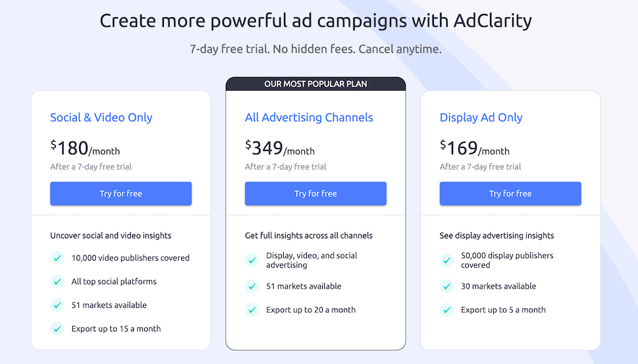This screenshot has height=364, width=638.
Task: Start free trial for Social & Video Only
Action: pos(121,194)
